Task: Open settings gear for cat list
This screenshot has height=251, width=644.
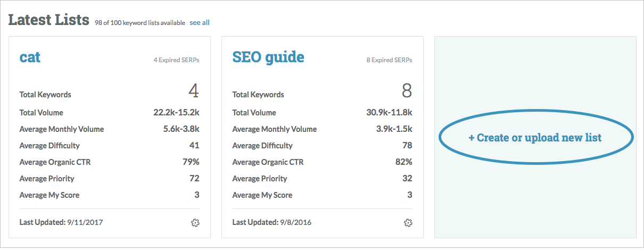Action: pos(195,222)
